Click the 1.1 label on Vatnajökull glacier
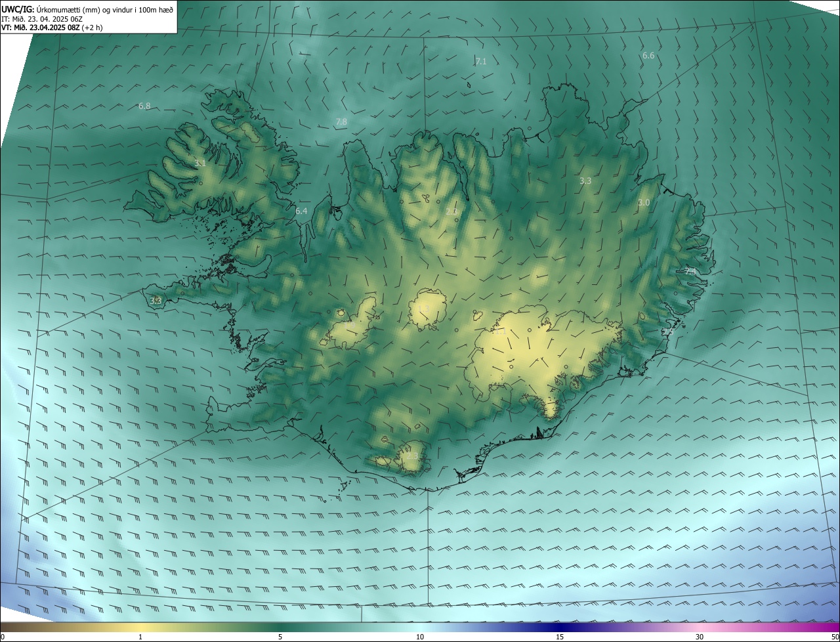840x642 pixels. point(500,332)
